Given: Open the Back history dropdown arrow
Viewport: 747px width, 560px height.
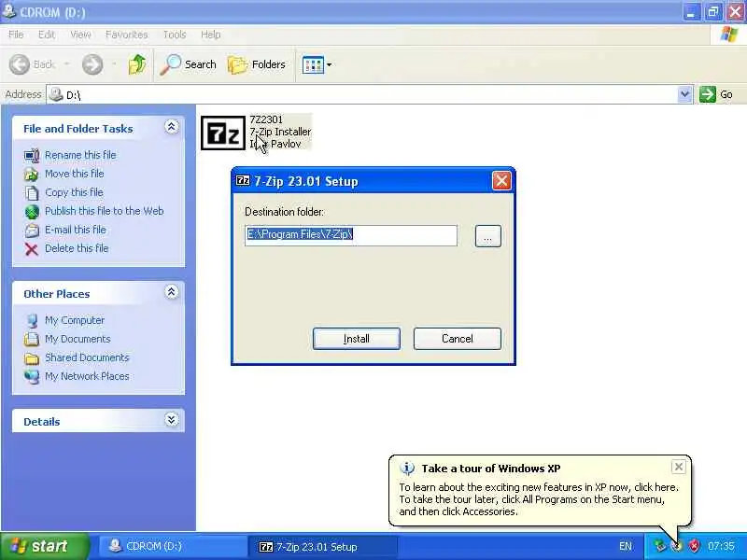Looking at the screenshot, I should pyautogui.click(x=66, y=64).
